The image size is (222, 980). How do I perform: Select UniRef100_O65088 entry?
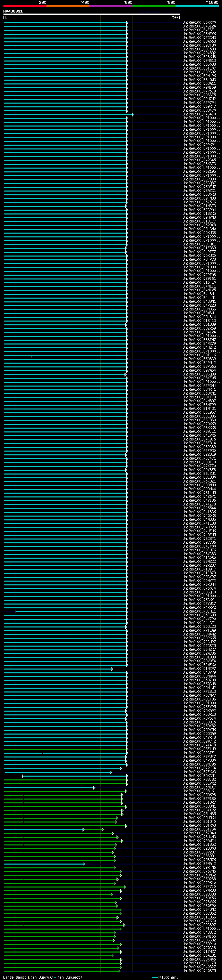(x=199, y=64)
